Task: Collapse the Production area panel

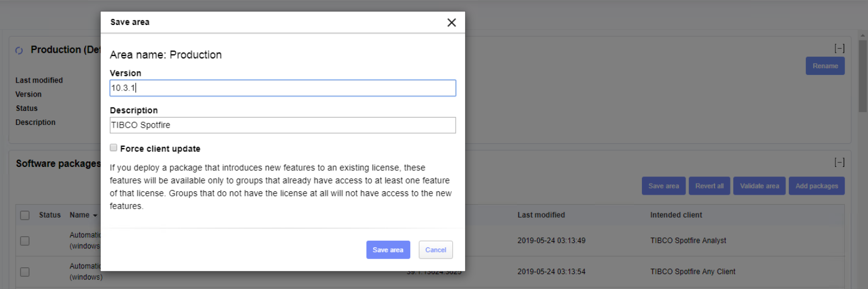Action: point(839,49)
